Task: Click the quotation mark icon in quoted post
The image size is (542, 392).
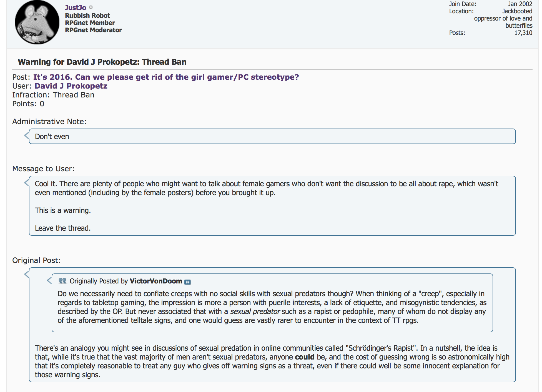Action: pyautogui.click(x=62, y=281)
